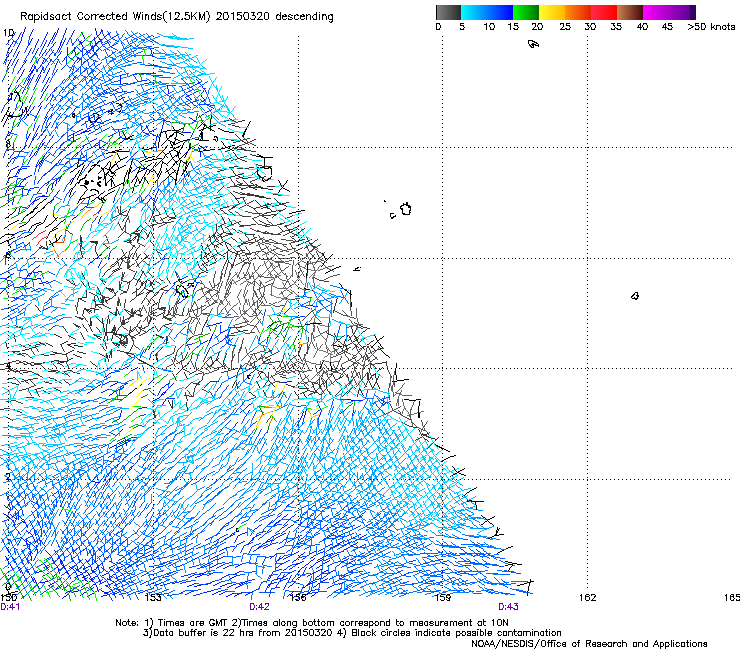The height and width of the screenshot is (650, 740).
Task: Click the time marker 'D:42'
Action: point(260,607)
